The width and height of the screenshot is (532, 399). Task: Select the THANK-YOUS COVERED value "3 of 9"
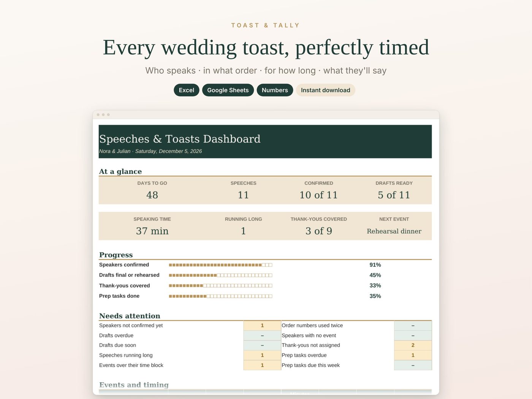click(319, 231)
